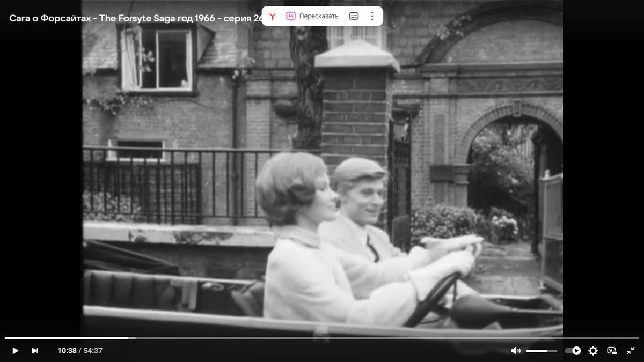Seek forward by clicking the progress bar

pyautogui.click(x=268, y=338)
